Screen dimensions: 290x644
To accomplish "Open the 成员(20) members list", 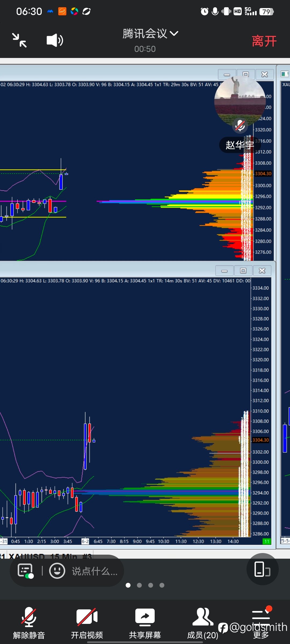I will point(203,623).
